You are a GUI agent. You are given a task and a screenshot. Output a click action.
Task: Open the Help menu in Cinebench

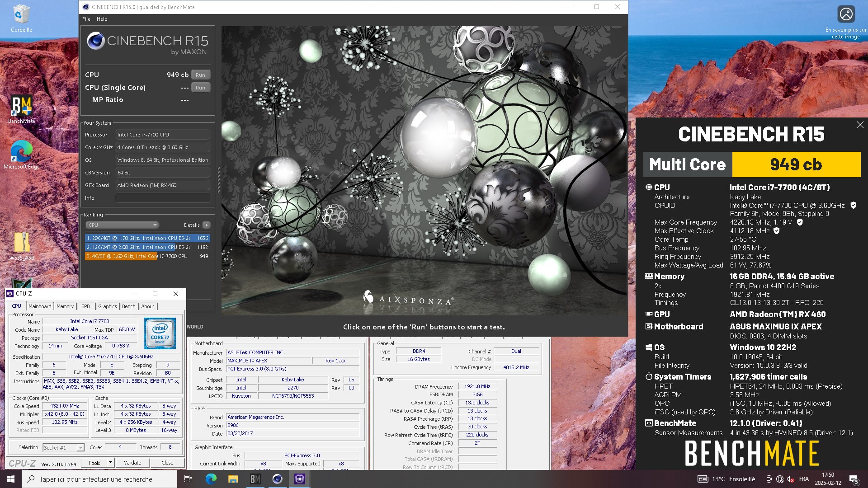[x=102, y=19]
